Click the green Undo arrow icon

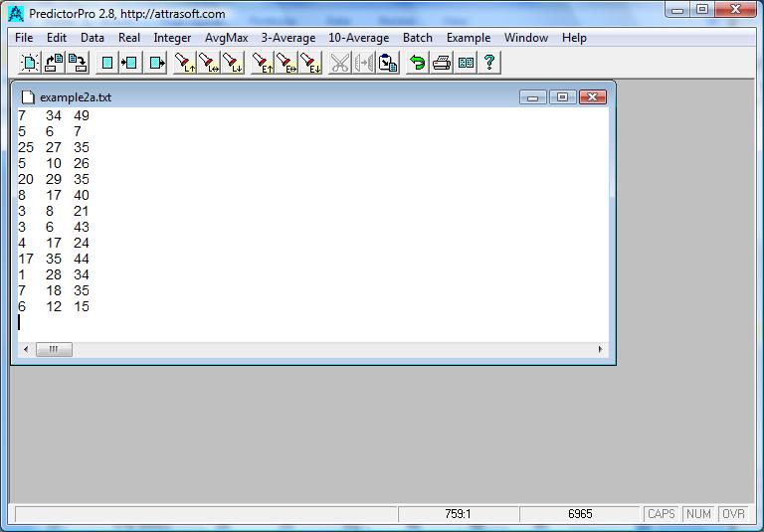(x=418, y=63)
